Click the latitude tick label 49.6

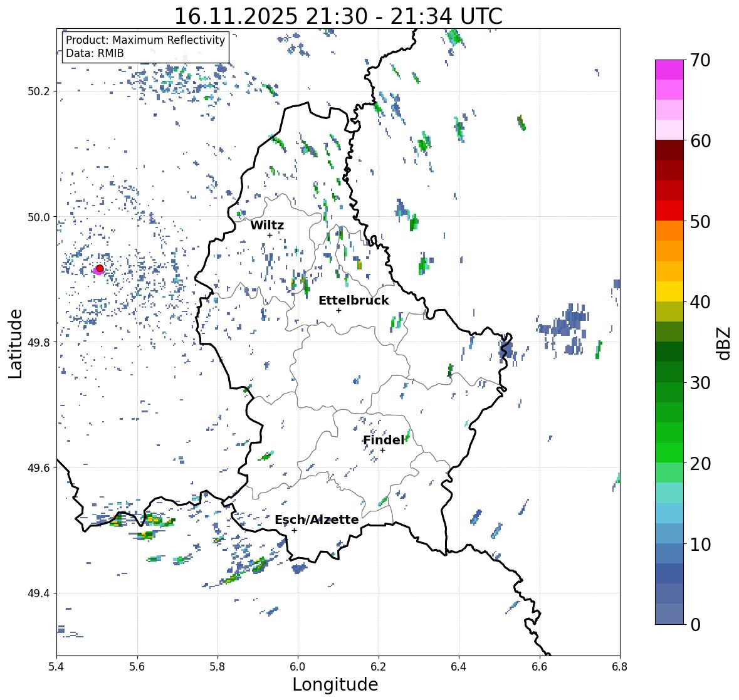[39, 468]
